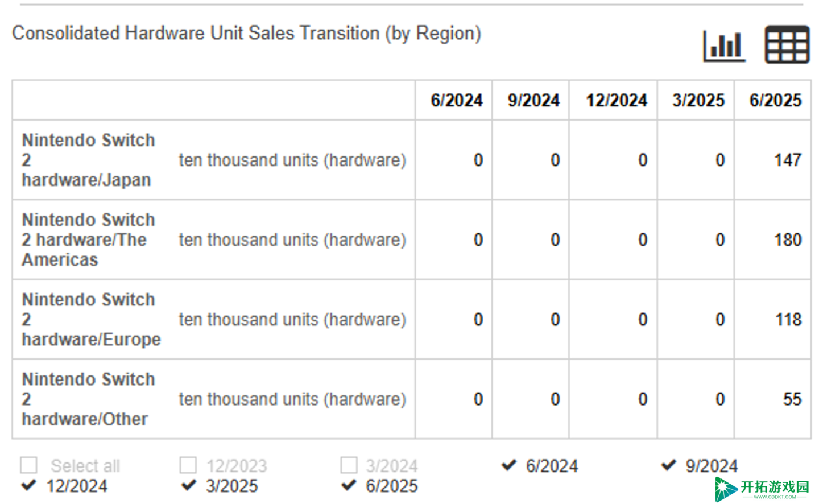This screenshot has width=819, height=504.
Task: Uncheck the 12/2024 period checkmark
Action: pyautogui.click(x=28, y=486)
